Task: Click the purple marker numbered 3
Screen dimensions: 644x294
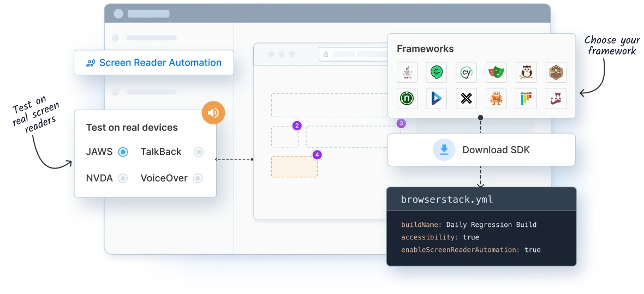Action: pyautogui.click(x=401, y=123)
